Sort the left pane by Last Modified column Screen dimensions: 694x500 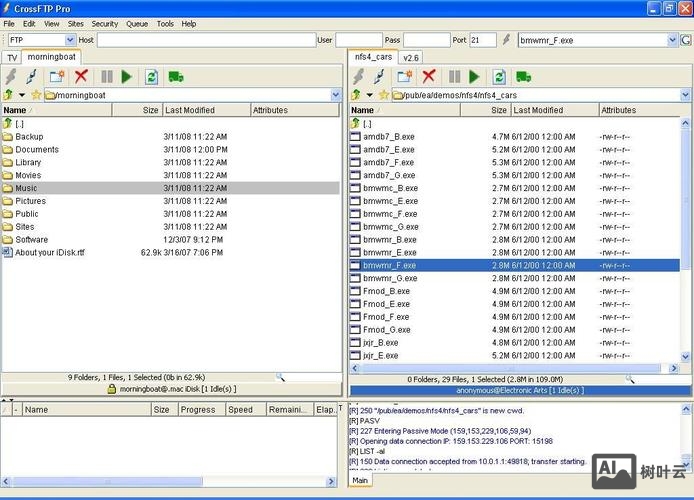(205, 110)
